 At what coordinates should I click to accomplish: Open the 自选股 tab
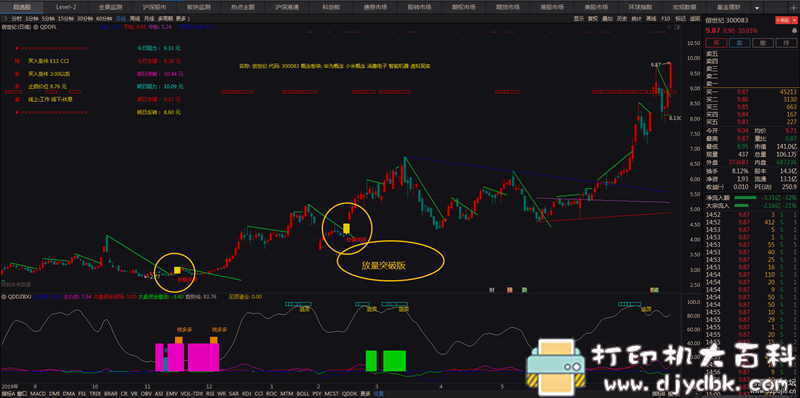click(x=22, y=8)
